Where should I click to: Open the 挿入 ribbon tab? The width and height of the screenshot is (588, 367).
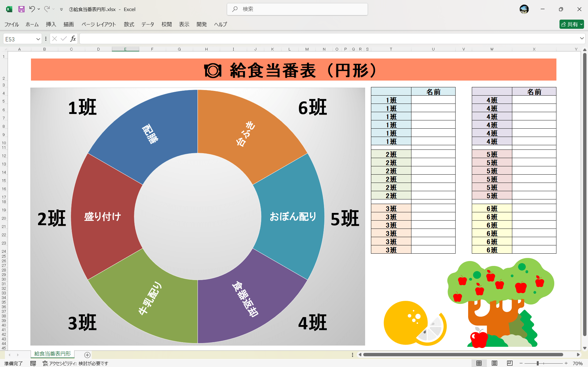[51, 24]
